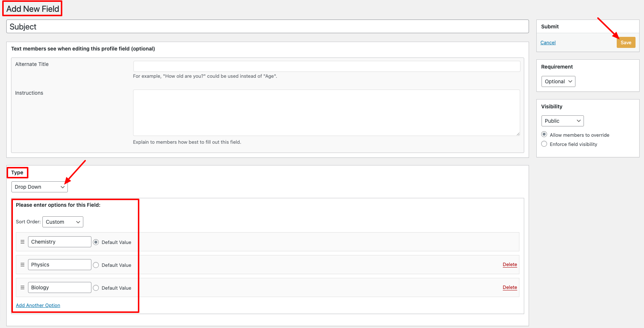Select Allow members to override
The image size is (644, 328).
point(544,135)
